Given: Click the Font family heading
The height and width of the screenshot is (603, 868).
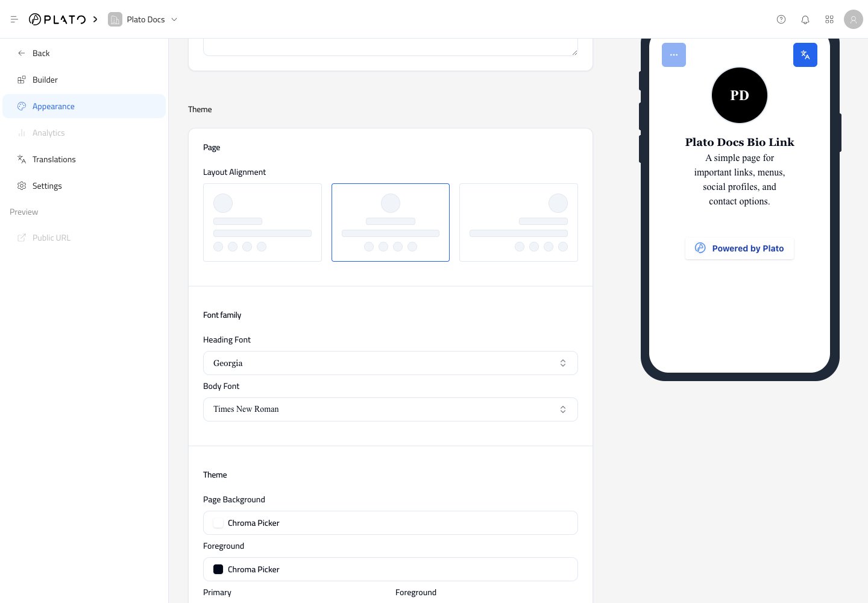Looking at the screenshot, I should tap(222, 315).
